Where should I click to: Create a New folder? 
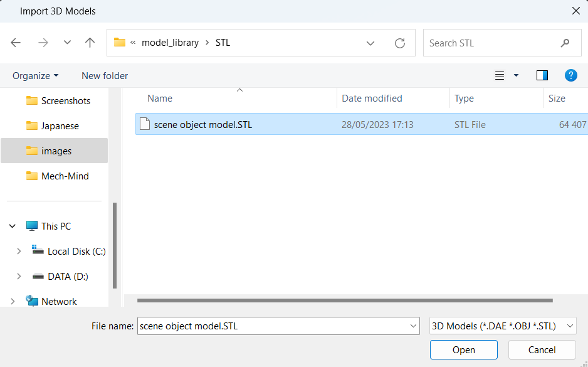pyautogui.click(x=105, y=76)
